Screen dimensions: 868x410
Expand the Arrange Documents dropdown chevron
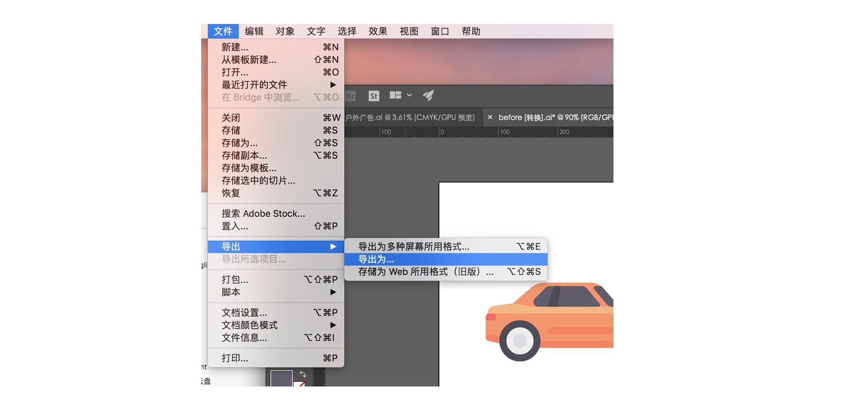click(x=409, y=95)
